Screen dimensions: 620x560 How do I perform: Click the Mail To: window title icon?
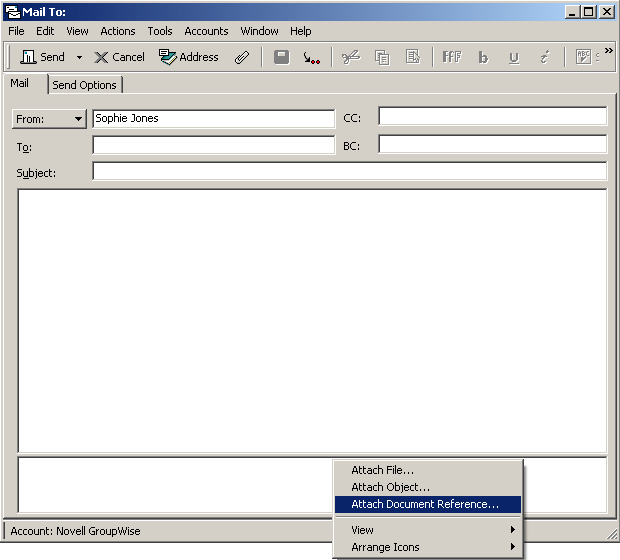pos(13,12)
